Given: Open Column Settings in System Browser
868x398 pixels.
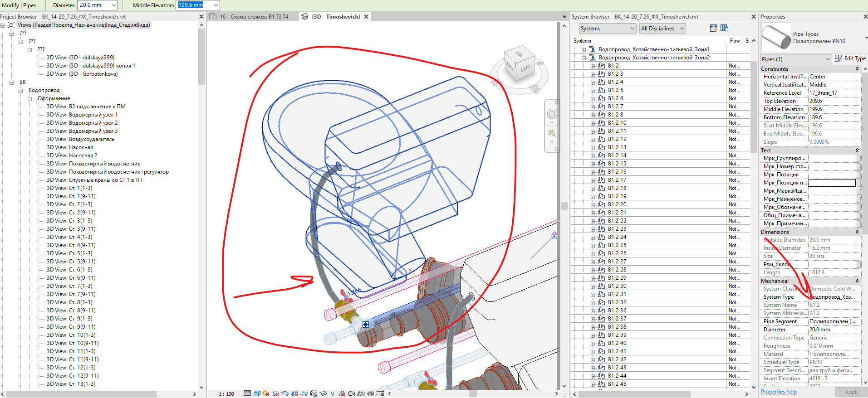Looking at the screenshot, I should pos(724,28).
